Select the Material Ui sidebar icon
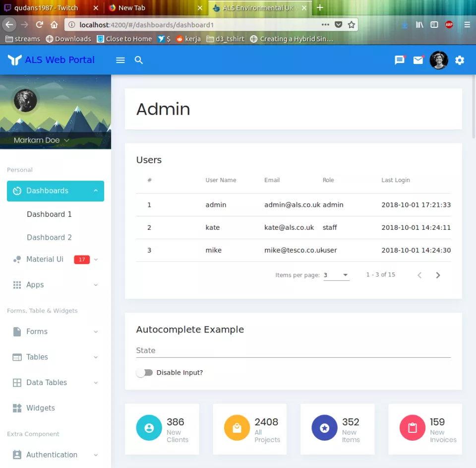The image size is (476, 468). (x=16, y=259)
